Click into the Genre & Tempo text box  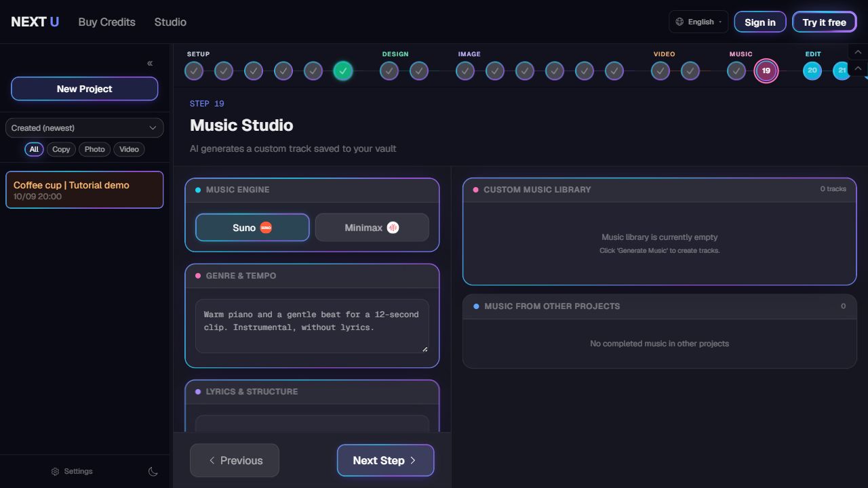point(312,326)
